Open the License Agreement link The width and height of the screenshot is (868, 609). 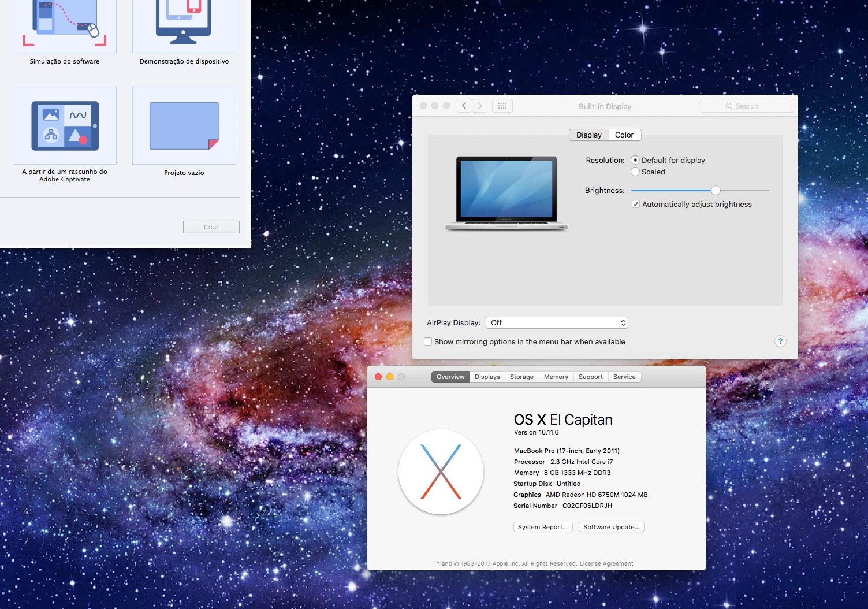[606, 564]
